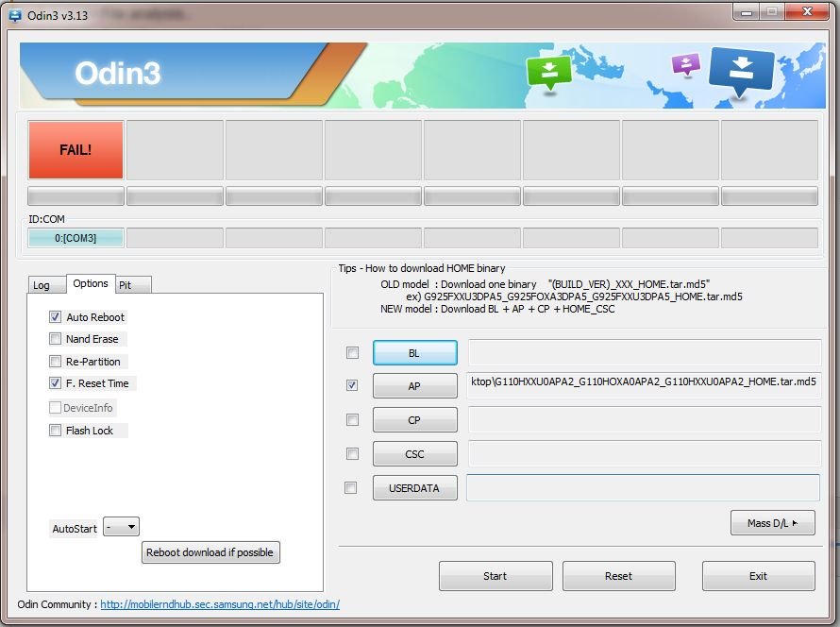Image resolution: width=840 pixels, height=627 pixels.
Task: Click the USERDATA file path field
Action: pos(643,487)
